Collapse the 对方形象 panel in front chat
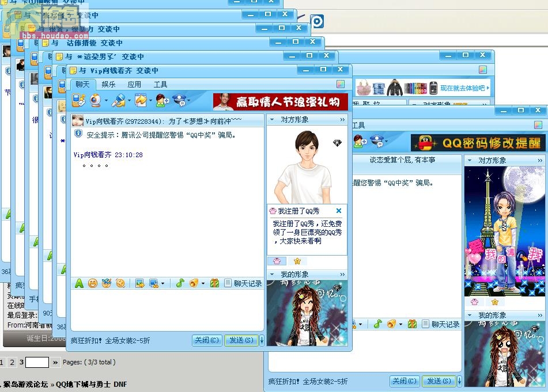 pyautogui.click(x=272, y=120)
